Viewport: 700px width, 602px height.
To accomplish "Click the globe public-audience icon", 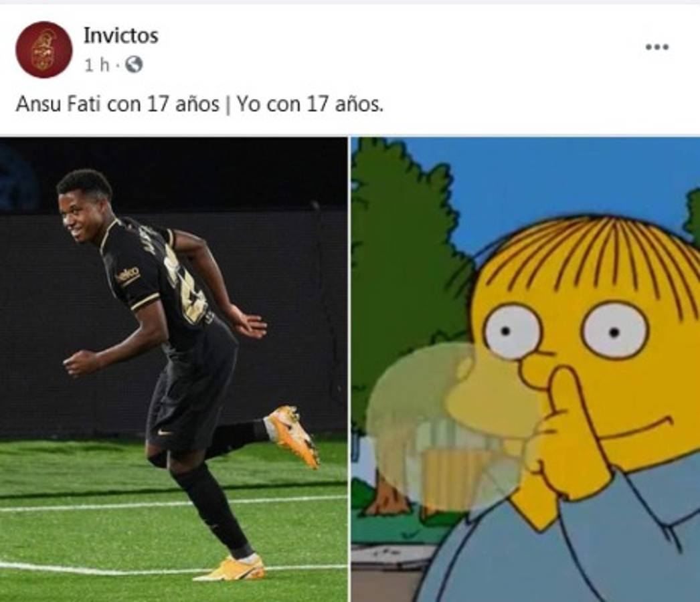I will (133, 65).
